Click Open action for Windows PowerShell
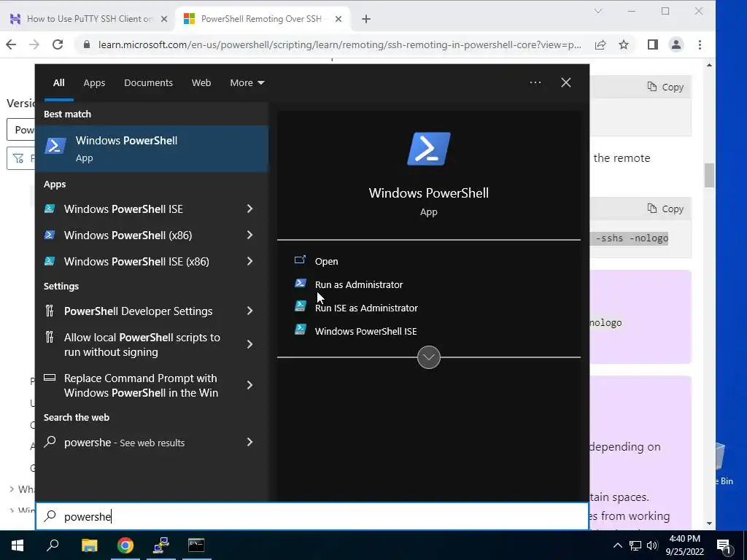 (x=326, y=262)
